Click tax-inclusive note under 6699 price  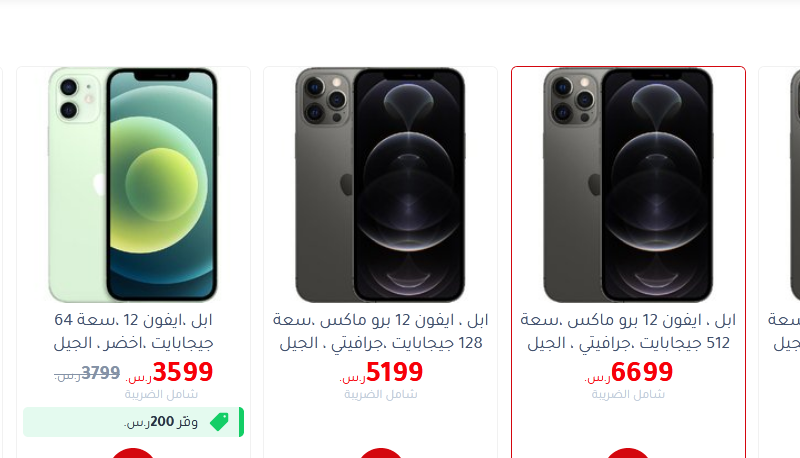(x=628, y=394)
